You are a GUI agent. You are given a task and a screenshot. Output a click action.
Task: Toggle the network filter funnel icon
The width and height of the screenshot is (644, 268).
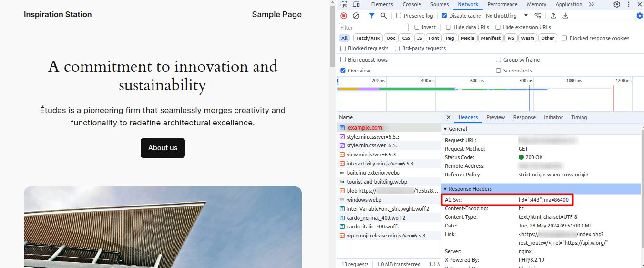click(x=372, y=16)
